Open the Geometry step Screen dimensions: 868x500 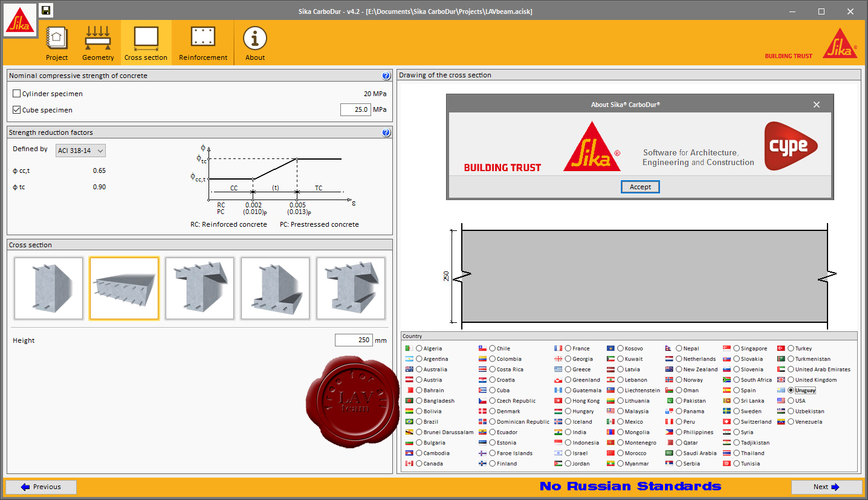[x=98, y=42]
